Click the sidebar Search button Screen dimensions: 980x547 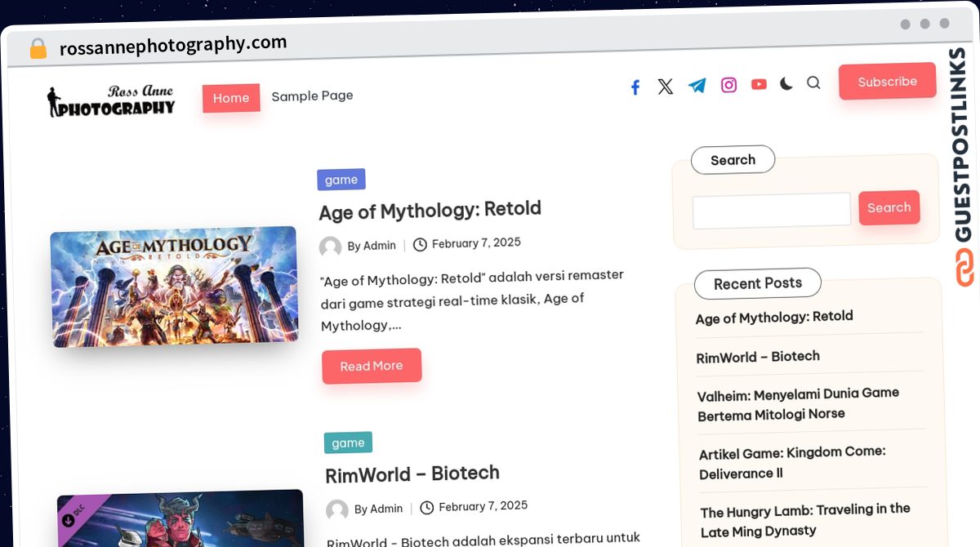(x=889, y=207)
